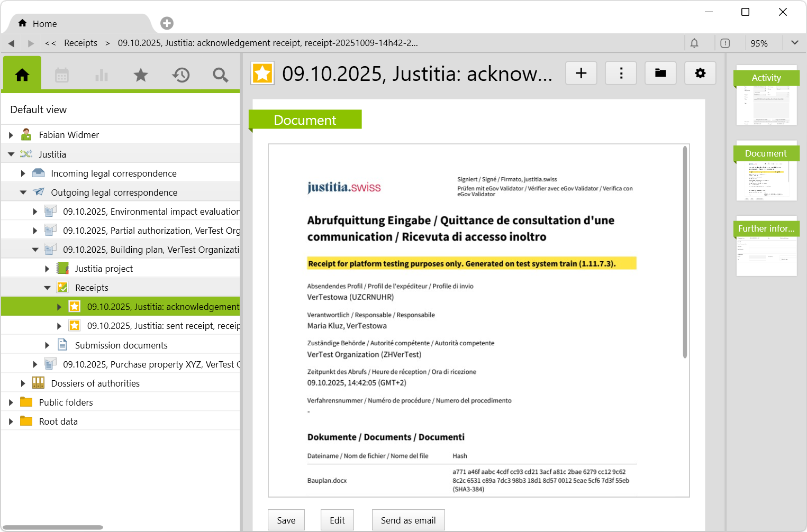Open the three-dot more options menu
This screenshot has height=532, width=807.
621,73
